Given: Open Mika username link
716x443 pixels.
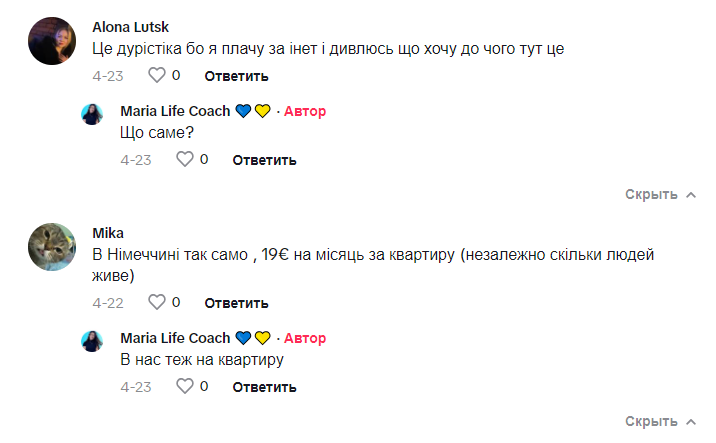Looking at the screenshot, I should (x=107, y=234).
